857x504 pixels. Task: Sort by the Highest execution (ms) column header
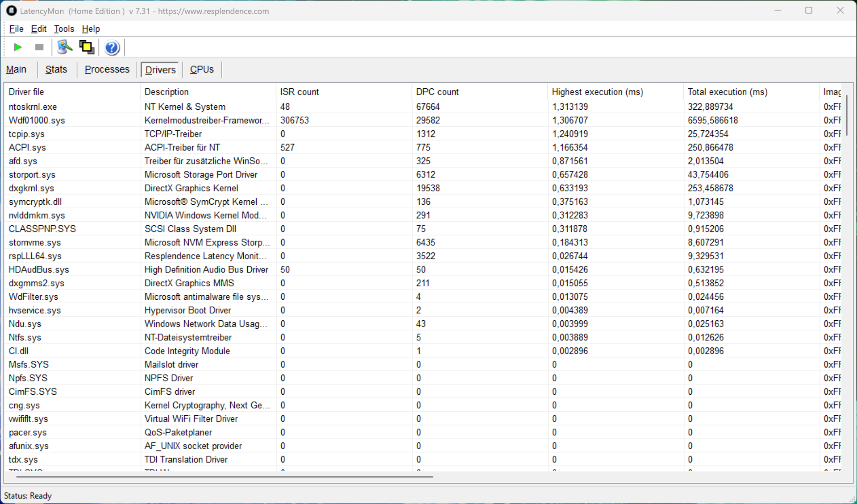click(x=597, y=92)
